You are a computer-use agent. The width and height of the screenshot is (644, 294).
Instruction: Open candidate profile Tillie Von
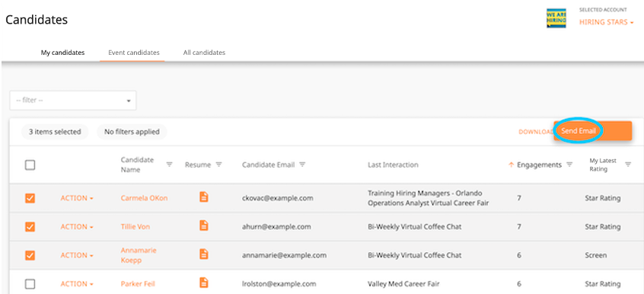click(x=135, y=226)
